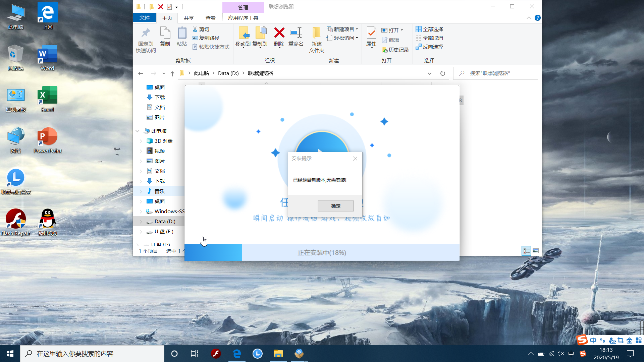Click Edge browser taskbar icon

point(237,354)
